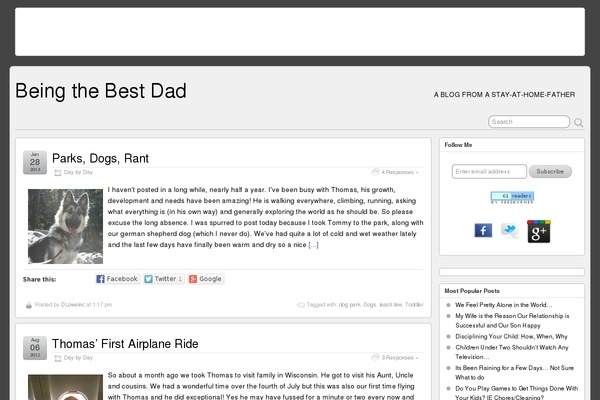Click the Follow Me widget heading
The width and height of the screenshot is (600, 400).
pos(458,145)
